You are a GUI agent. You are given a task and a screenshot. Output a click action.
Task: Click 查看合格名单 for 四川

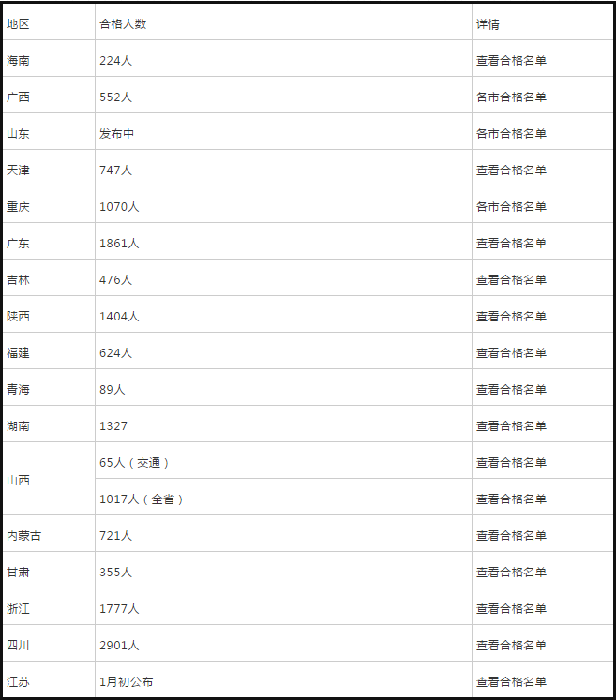(511, 646)
